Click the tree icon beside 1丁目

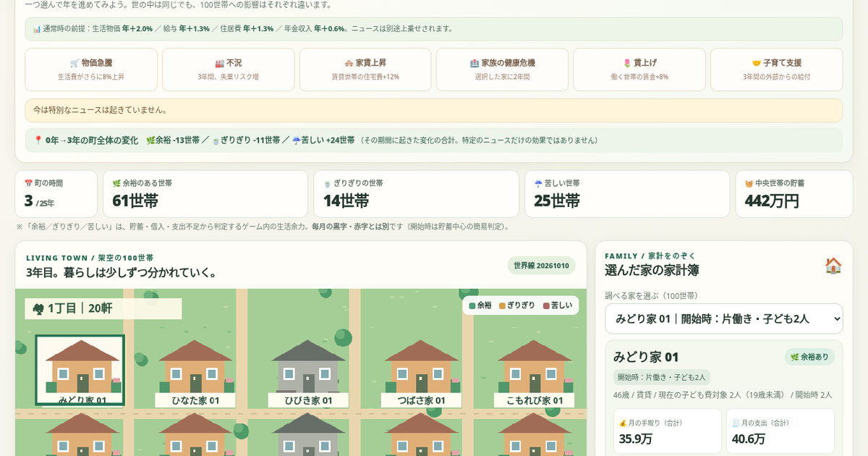tap(38, 309)
